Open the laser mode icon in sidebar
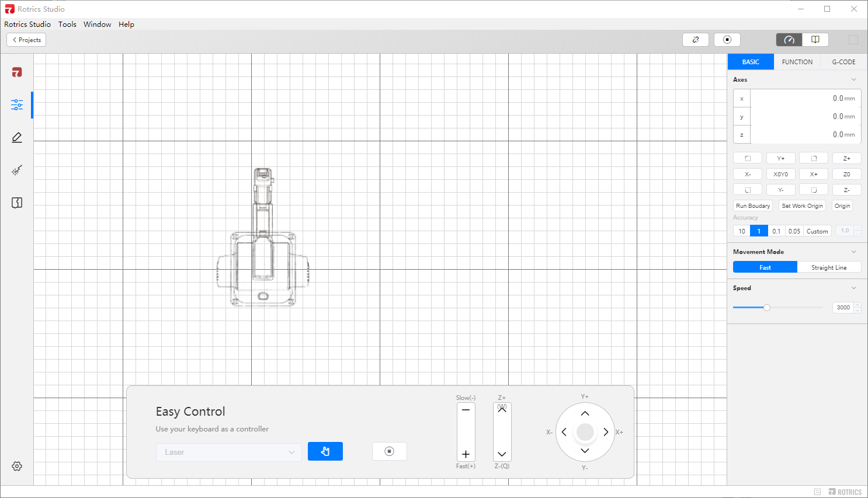The height and width of the screenshot is (498, 868). (x=17, y=170)
